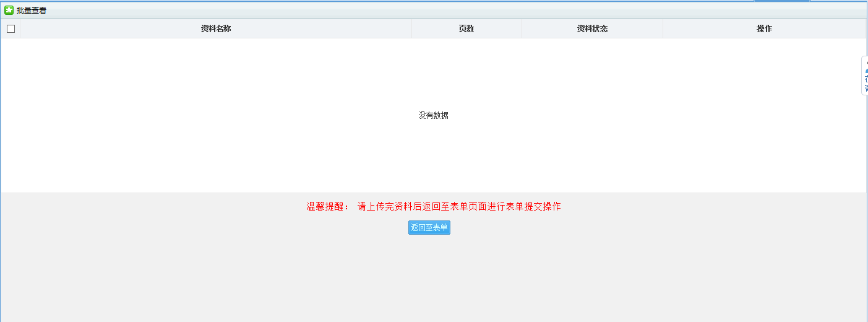Click the 没有数据 empty message
Screen dimensions: 868x322
[433, 115]
